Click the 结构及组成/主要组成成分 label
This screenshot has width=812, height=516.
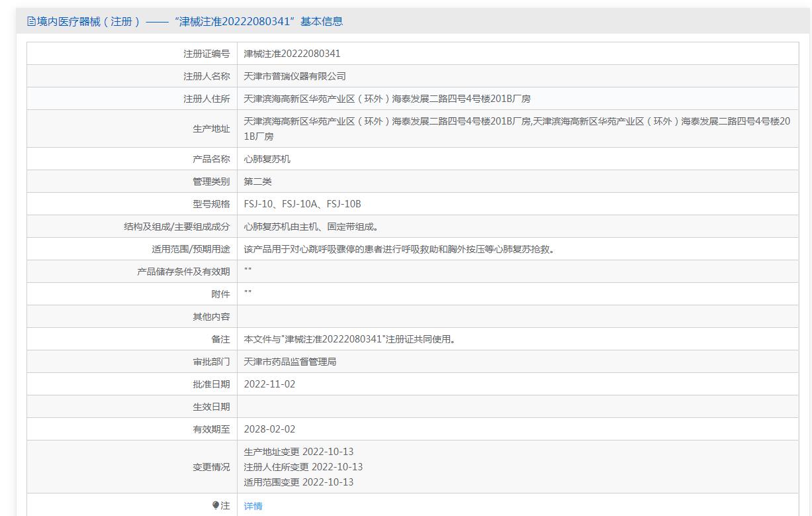(177, 227)
